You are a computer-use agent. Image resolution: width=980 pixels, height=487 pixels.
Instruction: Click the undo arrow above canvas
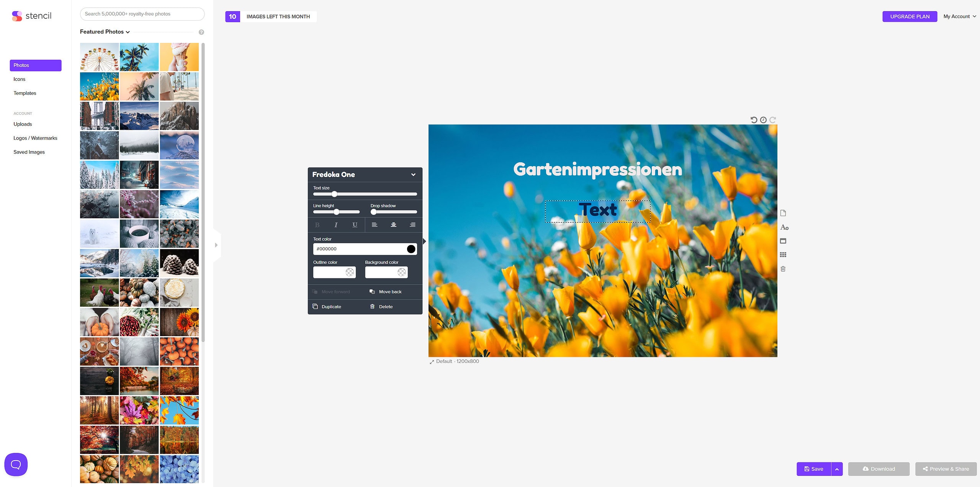[x=754, y=120]
